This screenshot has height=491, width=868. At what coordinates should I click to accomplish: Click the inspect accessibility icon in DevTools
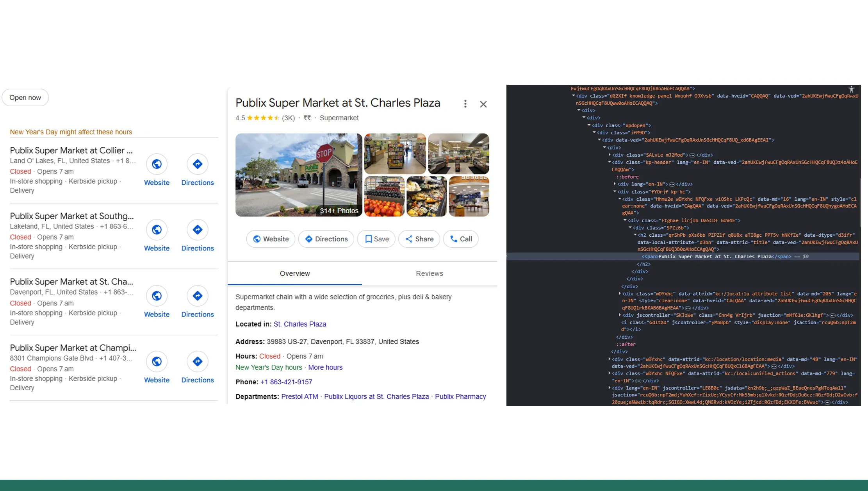[851, 89]
